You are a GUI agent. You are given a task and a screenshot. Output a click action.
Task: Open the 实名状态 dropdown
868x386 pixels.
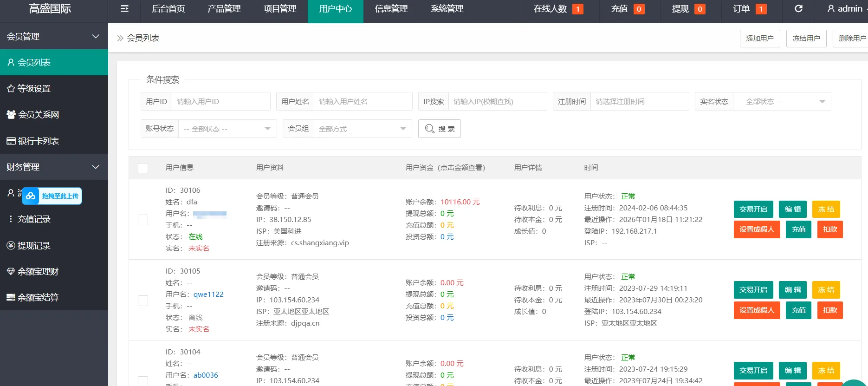782,102
